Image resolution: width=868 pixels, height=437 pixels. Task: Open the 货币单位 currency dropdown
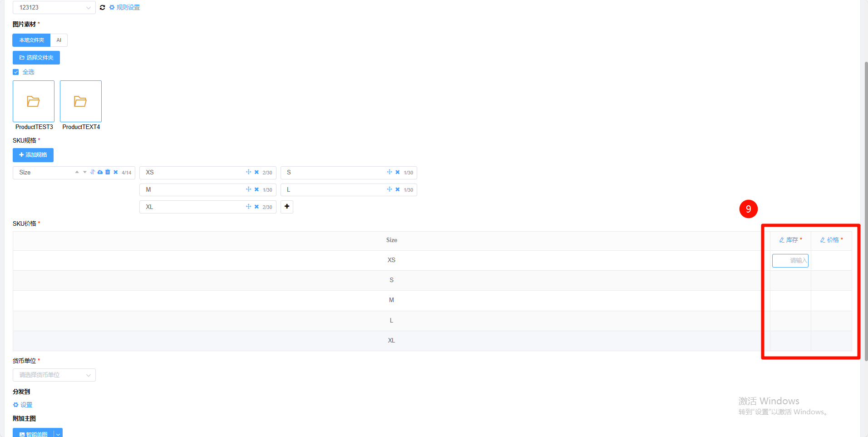[54, 375]
